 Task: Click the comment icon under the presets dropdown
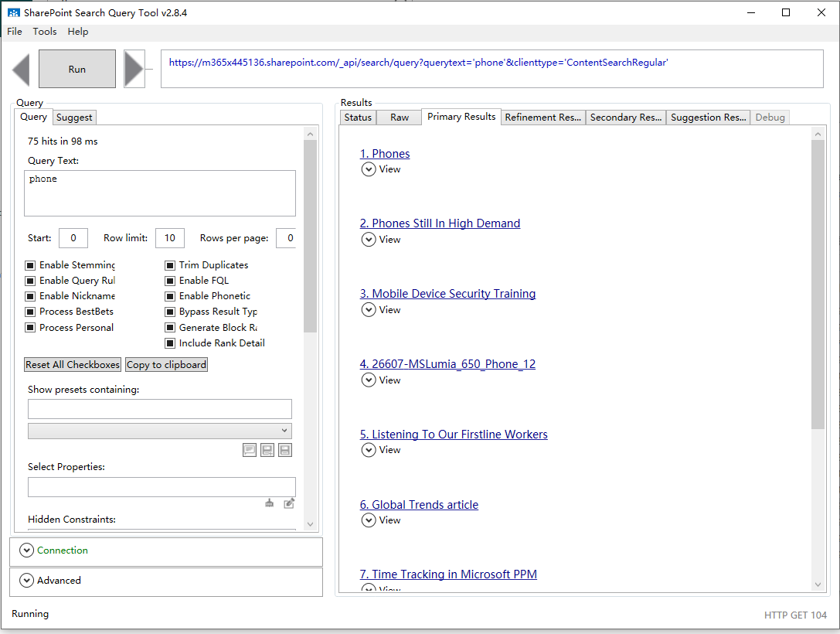pyautogui.click(x=249, y=450)
